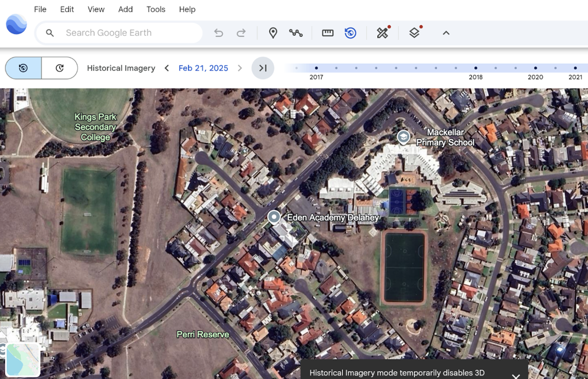Collapse the toolbar using the up chevron
The height and width of the screenshot is (379, 588).
pos(446,33)
